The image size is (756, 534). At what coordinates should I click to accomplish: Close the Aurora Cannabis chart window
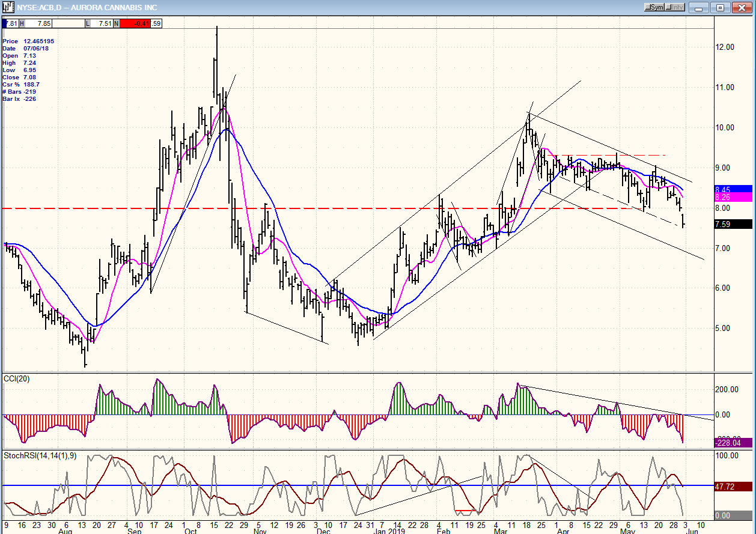[x=742, y=7]
